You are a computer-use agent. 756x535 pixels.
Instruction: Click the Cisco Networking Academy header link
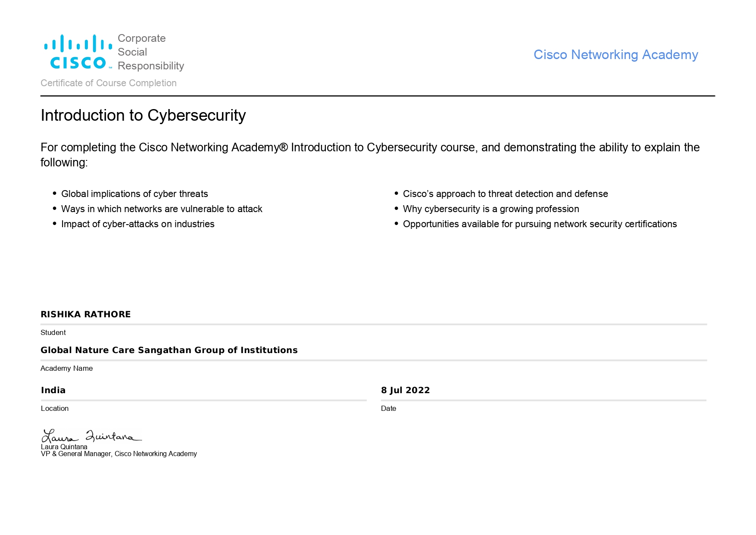pos(615,55)
